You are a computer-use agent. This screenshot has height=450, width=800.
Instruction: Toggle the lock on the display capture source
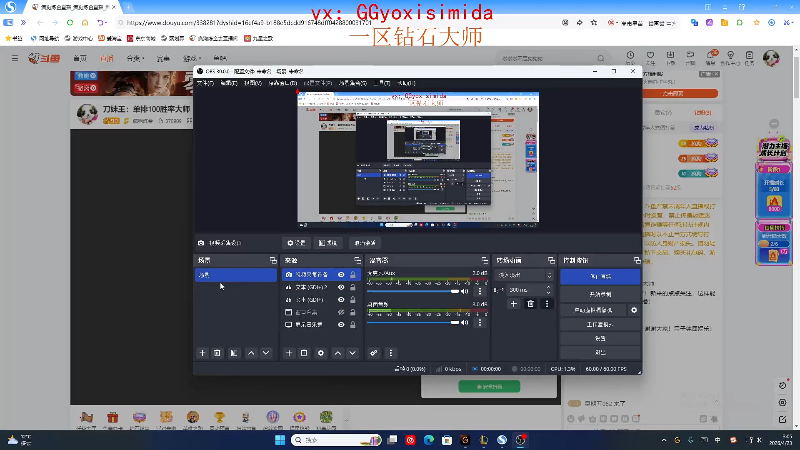coord(353,324)
